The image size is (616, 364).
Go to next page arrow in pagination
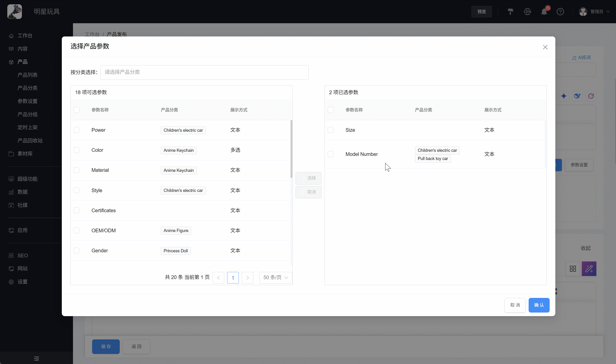point(247,277)
